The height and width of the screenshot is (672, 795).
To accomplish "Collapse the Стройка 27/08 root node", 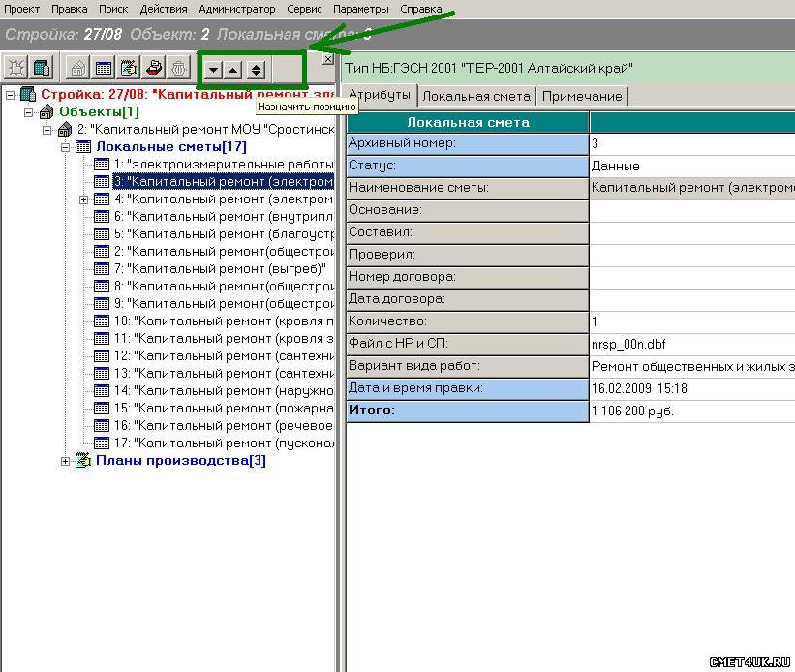I will pos(11,95).
